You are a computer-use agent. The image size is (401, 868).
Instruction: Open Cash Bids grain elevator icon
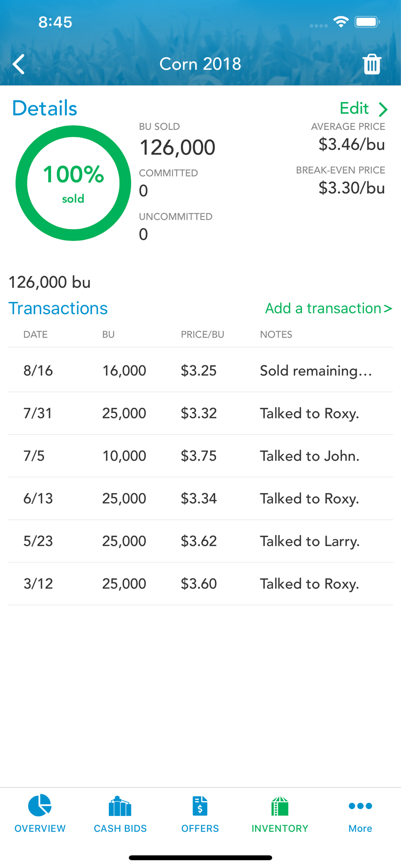pos(120,806)
